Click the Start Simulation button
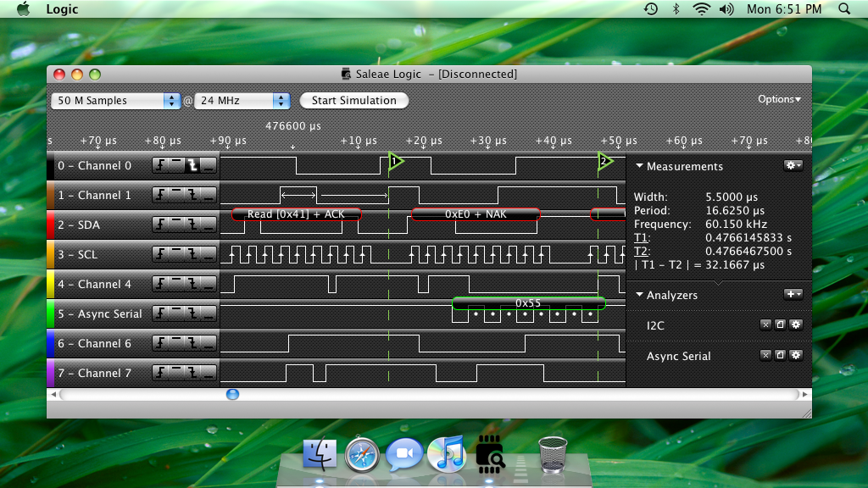Image resolution: width=868 pixels, height=488 pixels. [353, 101]
